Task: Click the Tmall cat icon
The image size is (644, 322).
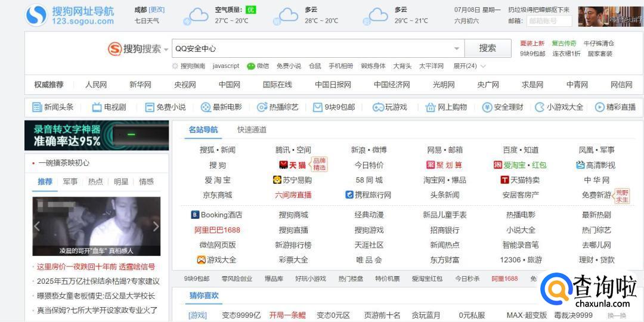Action: coord(283,165)
